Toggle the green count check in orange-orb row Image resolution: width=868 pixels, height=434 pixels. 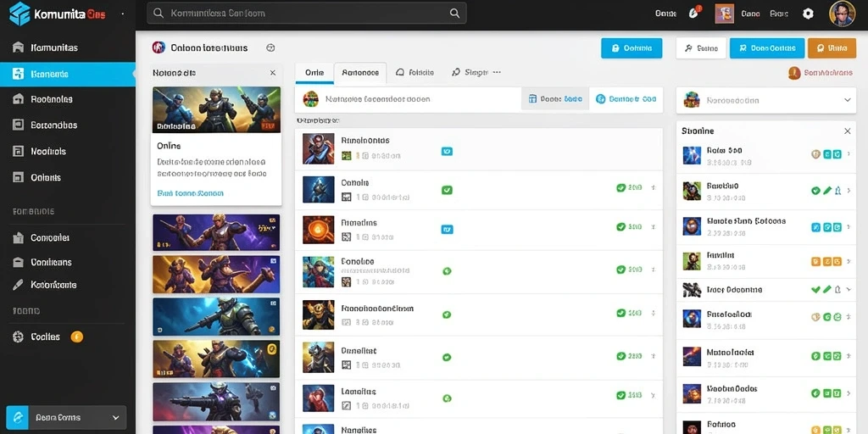pos(621,226)
